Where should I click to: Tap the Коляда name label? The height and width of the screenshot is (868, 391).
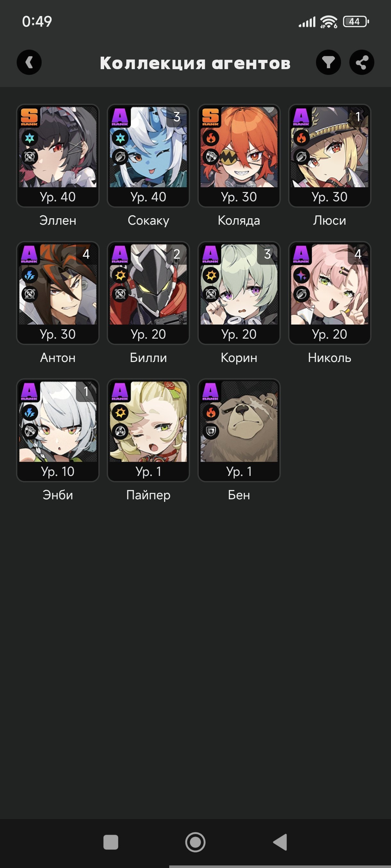(x=239, y=221)
